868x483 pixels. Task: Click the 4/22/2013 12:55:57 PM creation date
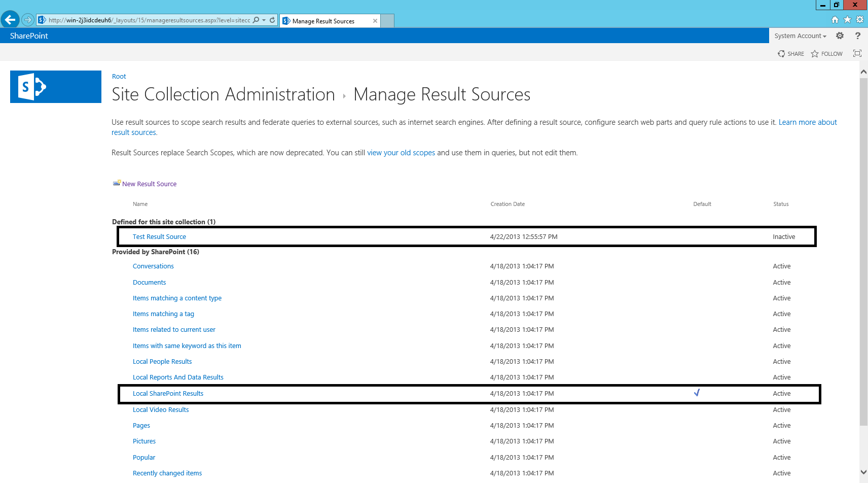(524, 236)
